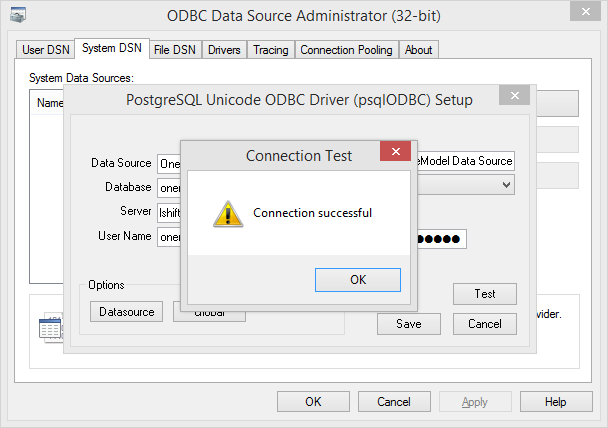
Task: Confirm Connection successful with OK
Action: (358, 280)
